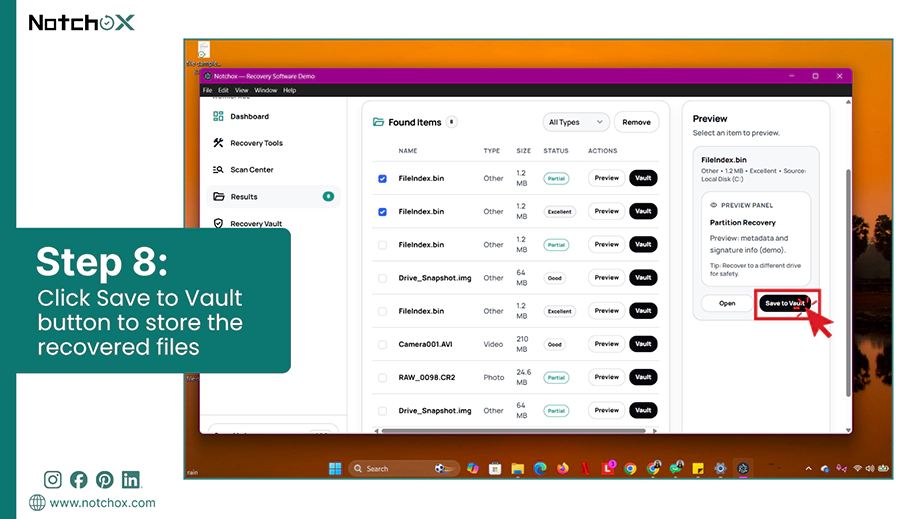Open the Recovery Tools wrench icon
922x519 pixels.
(x=218, y=143)
